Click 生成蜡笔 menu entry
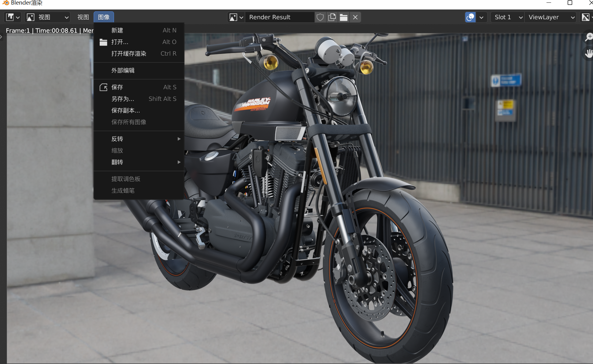Screen dimensions: 593x364 pyautogui.click(x=139, y=191)
